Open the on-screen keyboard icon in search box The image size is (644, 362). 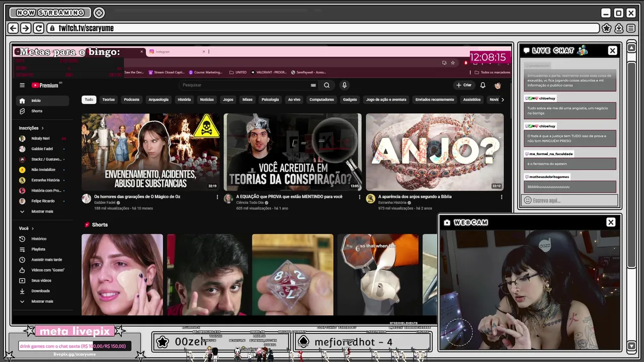[313, 85]
